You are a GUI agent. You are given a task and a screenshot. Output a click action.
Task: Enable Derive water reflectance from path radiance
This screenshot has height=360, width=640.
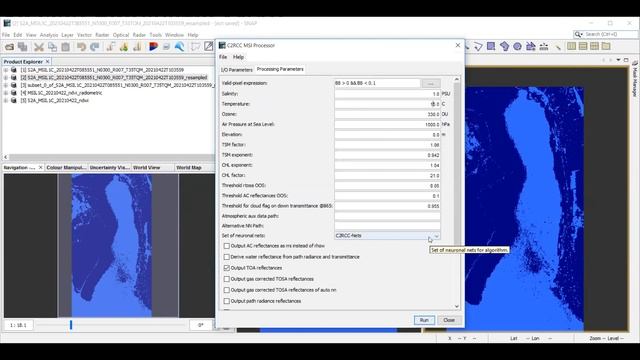point(227,257)
